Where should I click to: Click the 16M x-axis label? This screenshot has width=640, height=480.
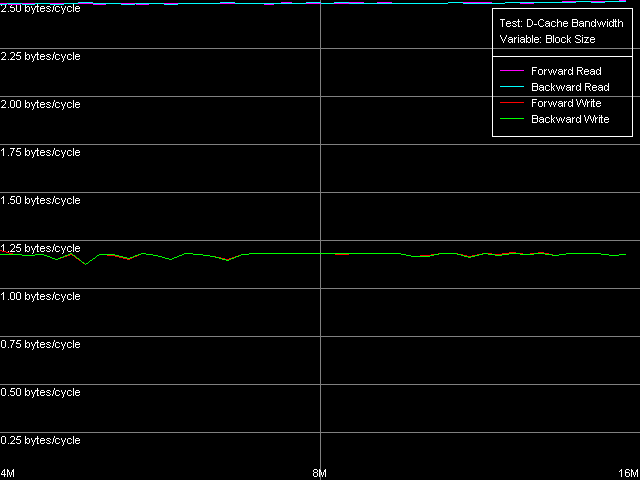click(x=629, y=473)
